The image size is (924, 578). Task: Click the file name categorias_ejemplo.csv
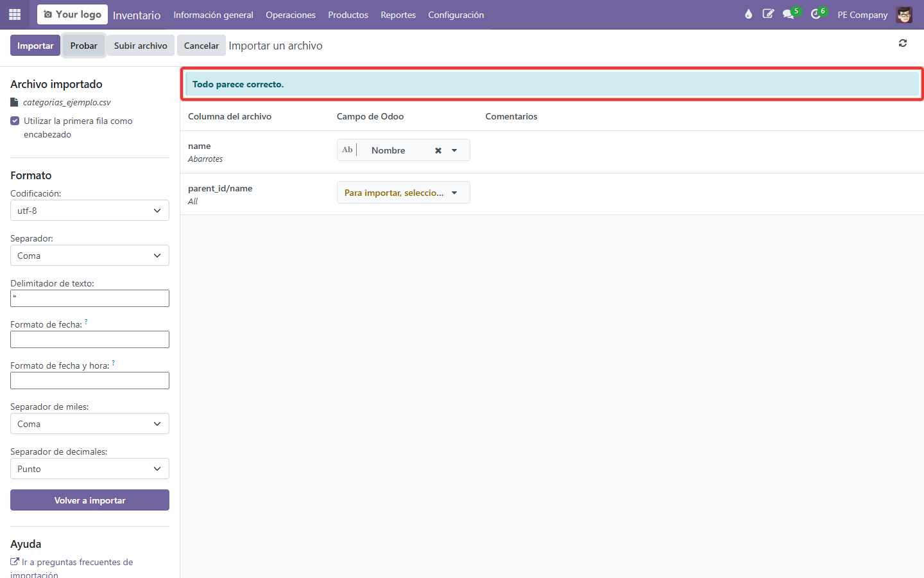pos(67,102)
